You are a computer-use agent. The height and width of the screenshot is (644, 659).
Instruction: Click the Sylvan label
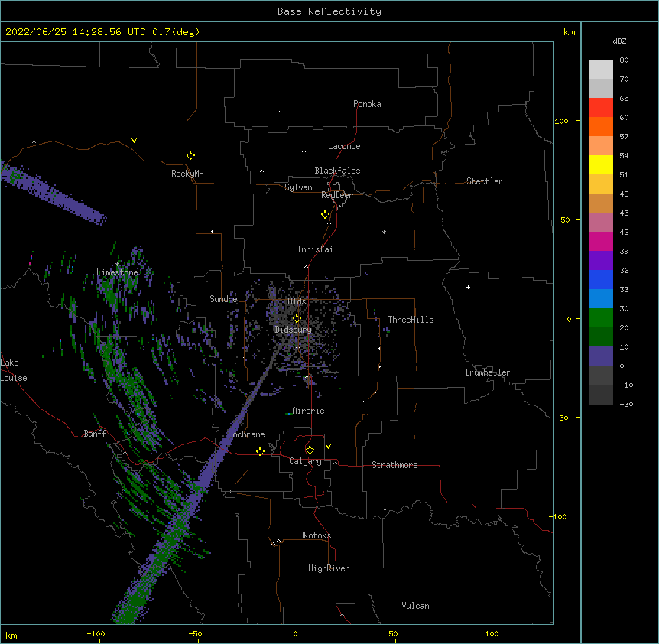click(x=298, y=187)
